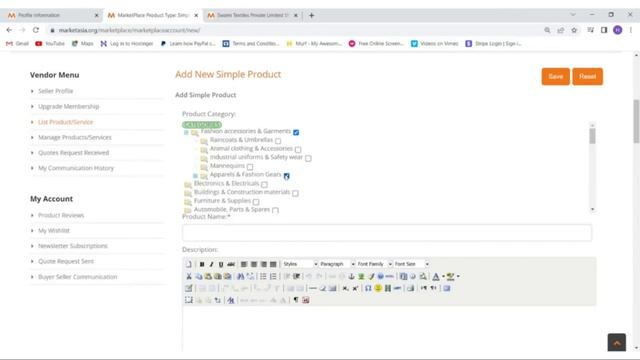Check Industrial uniforms & Safety wear category
This screenshot has width=640, height=360.
point(308,158)
